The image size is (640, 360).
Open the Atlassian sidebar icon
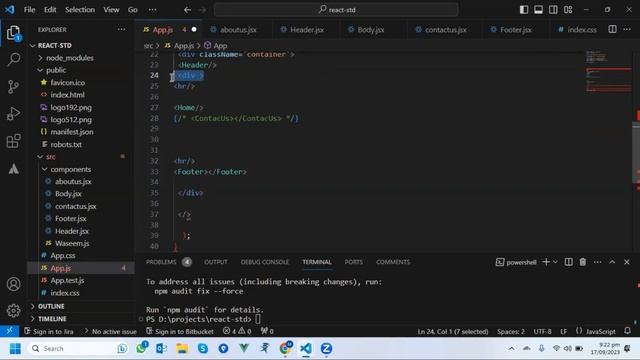(13, 168)
